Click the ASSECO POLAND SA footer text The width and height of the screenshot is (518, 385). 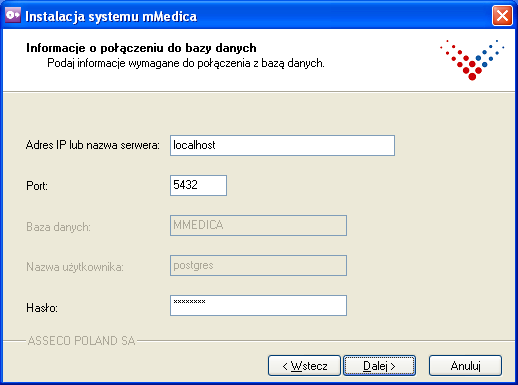pos(82,341)
